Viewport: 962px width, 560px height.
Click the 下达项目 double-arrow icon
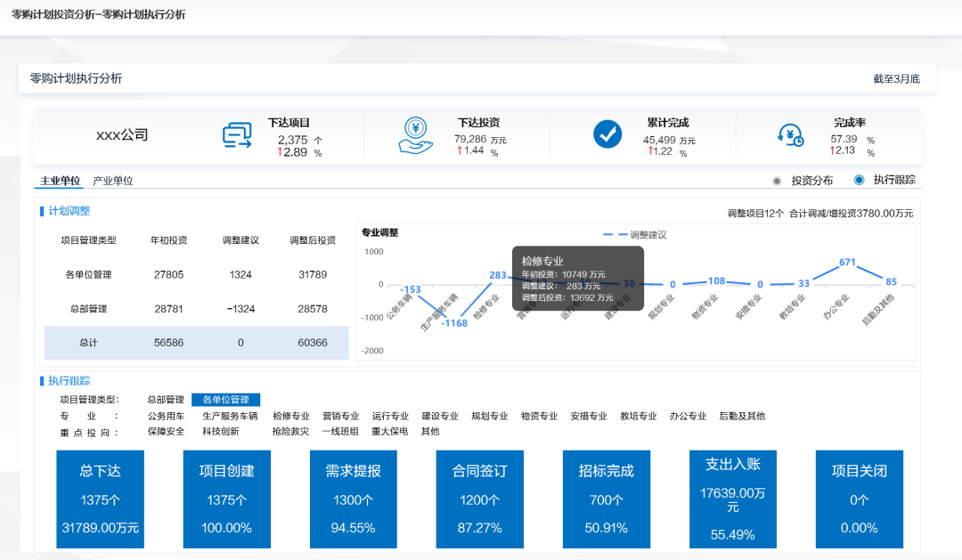click(x=238, y=135)
